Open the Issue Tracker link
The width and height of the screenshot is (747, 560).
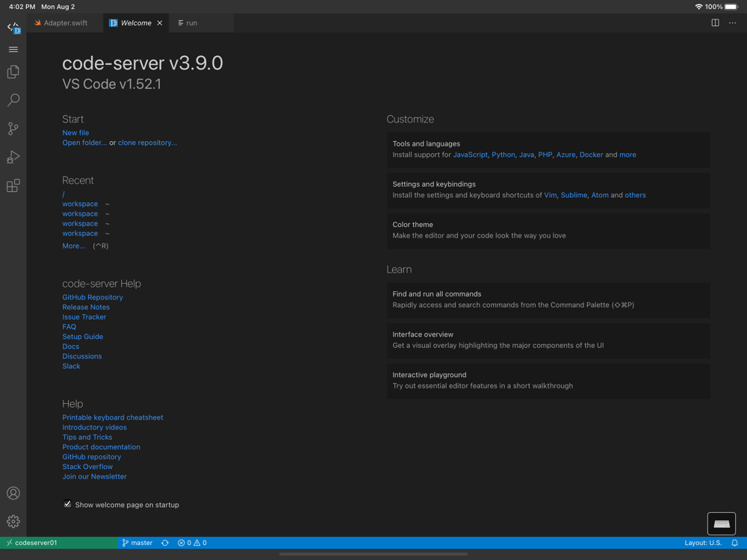84,317
